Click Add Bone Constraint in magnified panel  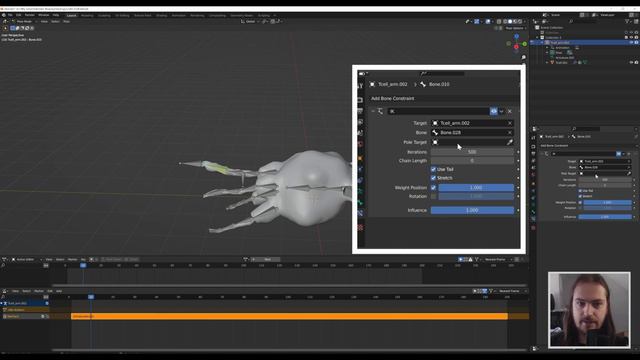(x=393, y=98)
